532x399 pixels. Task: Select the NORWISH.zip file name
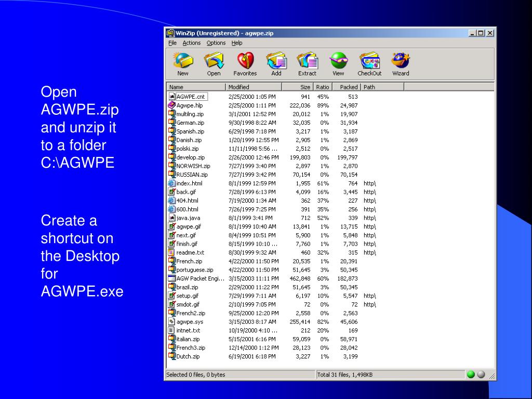pos(193,166)
